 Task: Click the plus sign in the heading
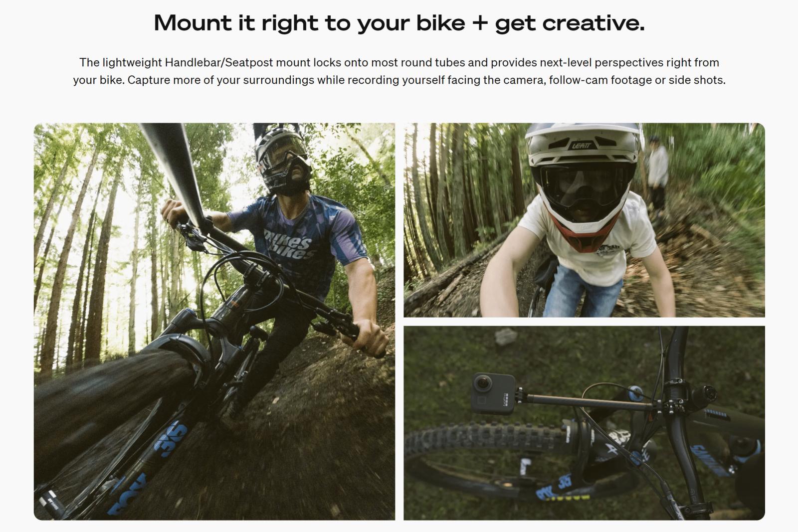point(479,23)
